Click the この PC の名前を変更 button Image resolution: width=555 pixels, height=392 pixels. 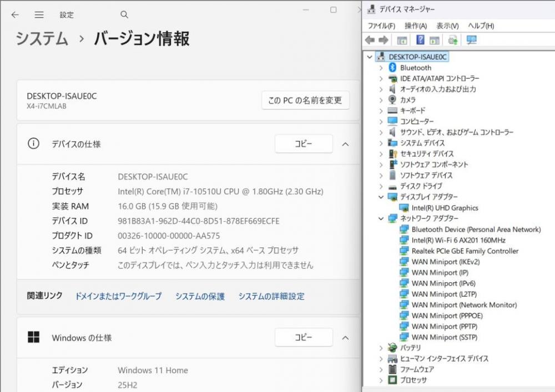click(305, 100)
